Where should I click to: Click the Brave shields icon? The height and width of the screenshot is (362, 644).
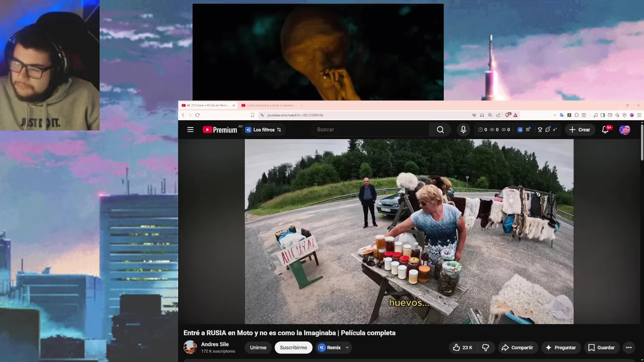click(508, 115)
